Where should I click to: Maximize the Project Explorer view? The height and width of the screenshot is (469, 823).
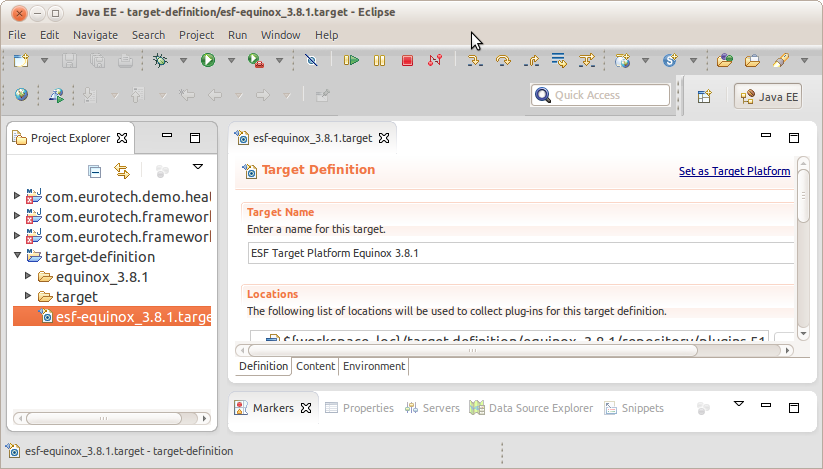point(195,138)
